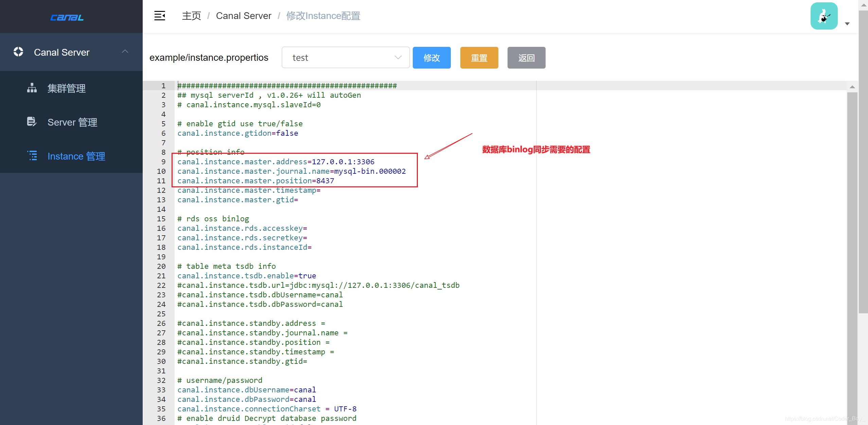Image resolution: width=868 pixels, height=425 pixels.
Task: Open Server 管理 menu item
Action: pyautogui.click(x=71, y=122)
